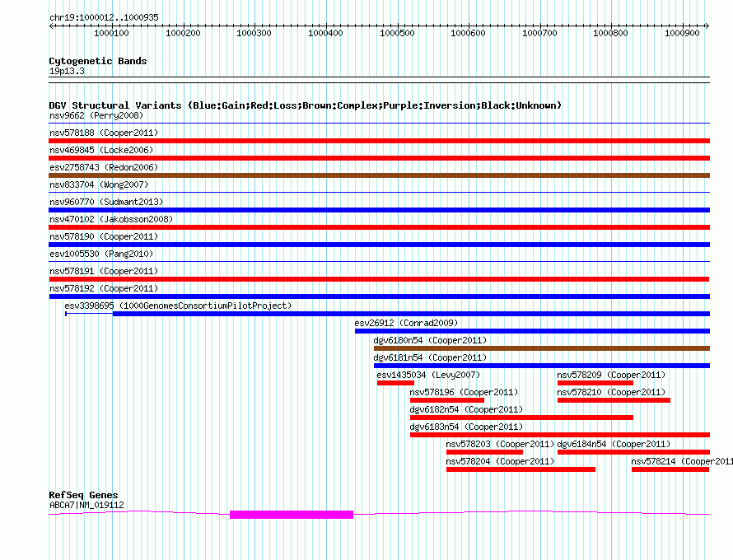
Task: Select dgv6184n54 (Cooper2011) label
Action: [x=614, y=444]
